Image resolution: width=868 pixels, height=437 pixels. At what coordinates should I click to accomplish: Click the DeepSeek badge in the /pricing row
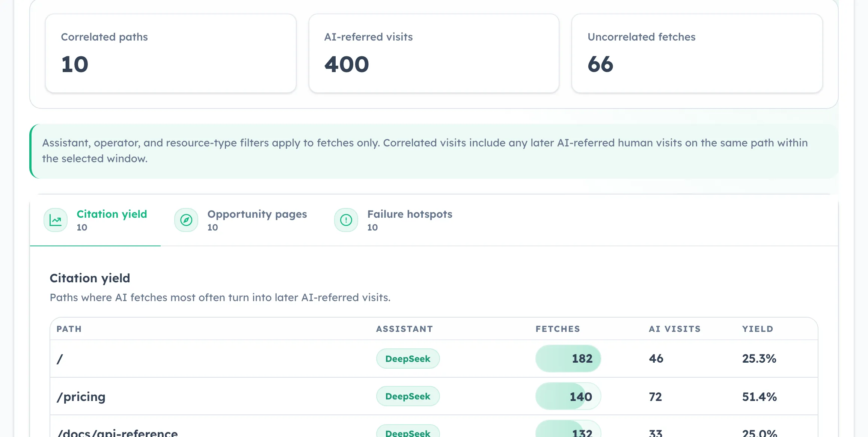(408, 396)
